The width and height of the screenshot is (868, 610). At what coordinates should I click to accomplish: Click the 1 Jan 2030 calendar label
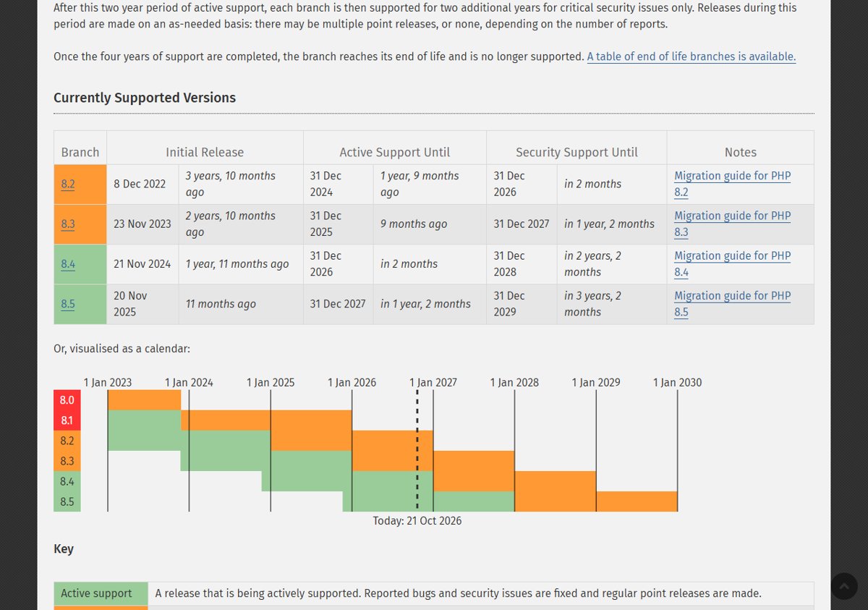(x=677, y=382)
